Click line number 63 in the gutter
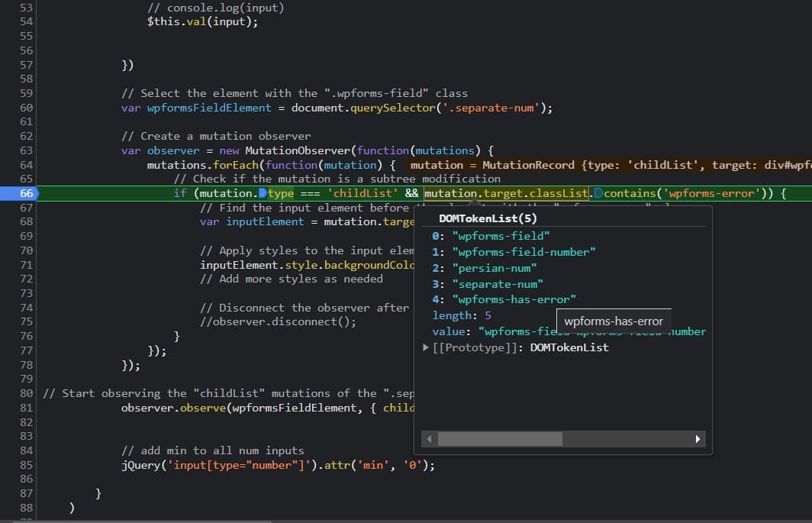This screenshot has width=812, height=523. [x=26, y=150]
